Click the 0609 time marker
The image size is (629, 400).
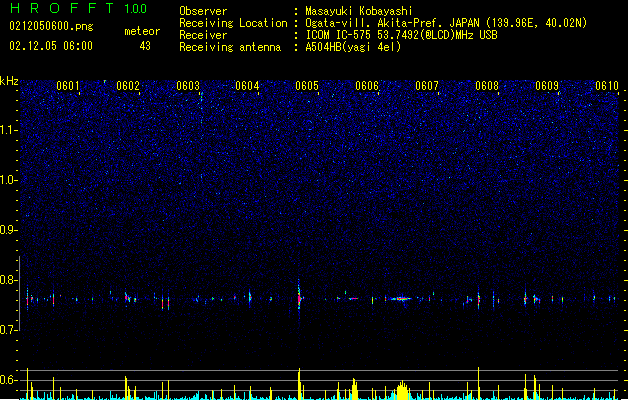point(547,86)
